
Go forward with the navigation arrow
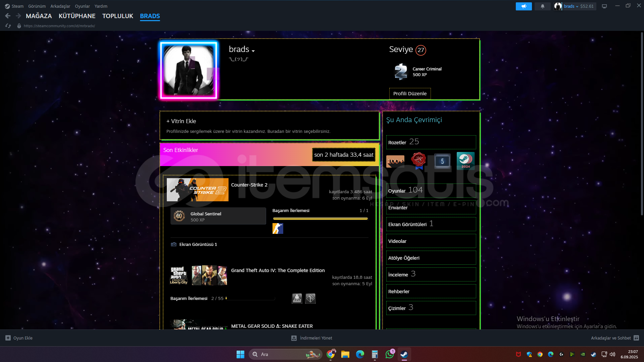18,16
